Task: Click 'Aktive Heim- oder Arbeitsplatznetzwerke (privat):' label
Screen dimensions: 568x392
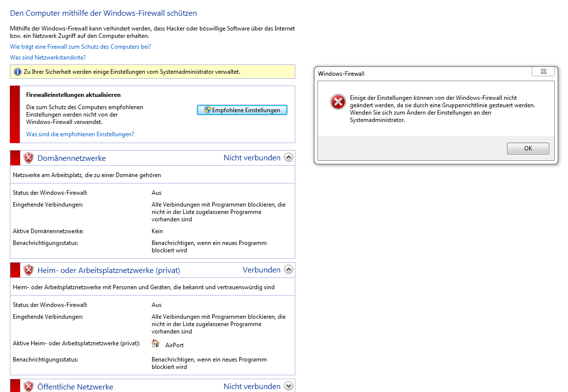Action: click(x=76, y=343)
